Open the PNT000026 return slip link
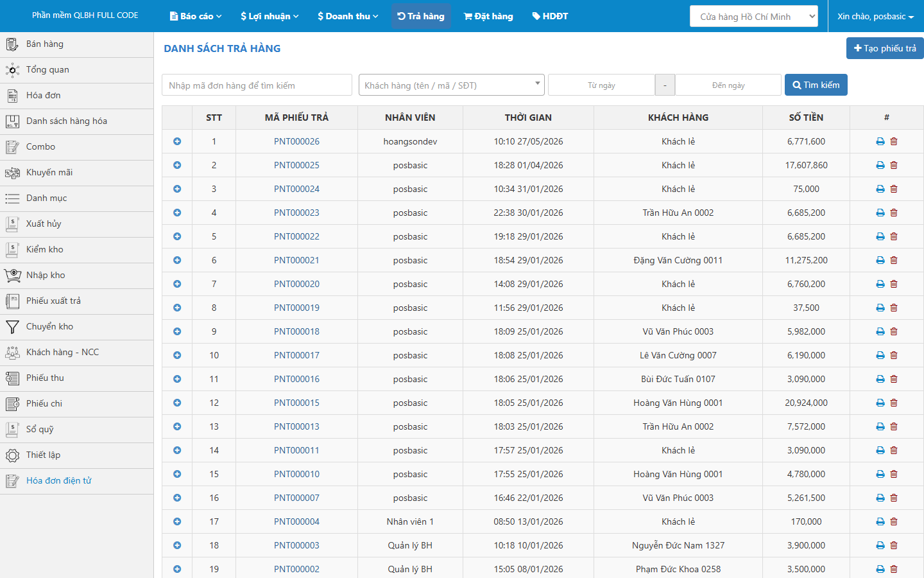Image resolution: width=924 pixels, height=578 pixels. click(x=296, y=141)
